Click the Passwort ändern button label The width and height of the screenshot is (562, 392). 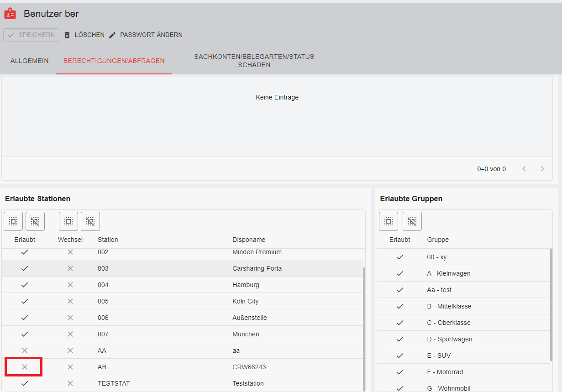(x=151, y=35)
